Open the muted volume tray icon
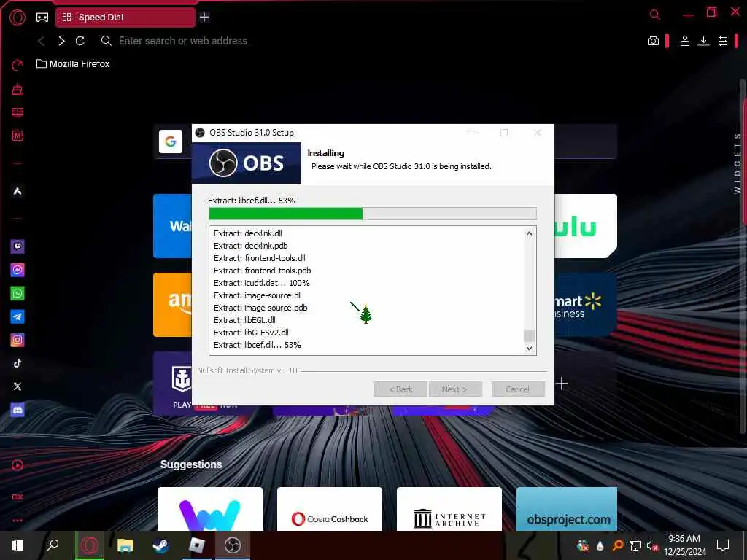 (x=652, y=545)
